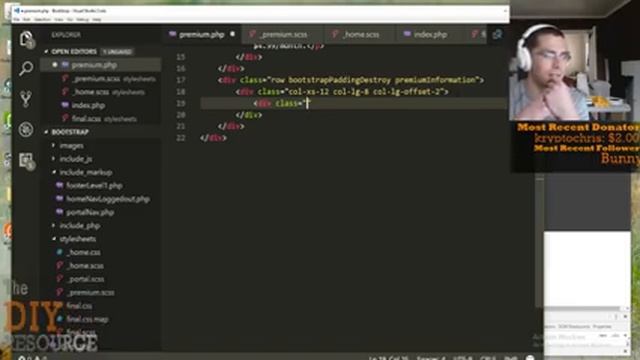Open the Extensions view in activity bar

click(27, 161)
